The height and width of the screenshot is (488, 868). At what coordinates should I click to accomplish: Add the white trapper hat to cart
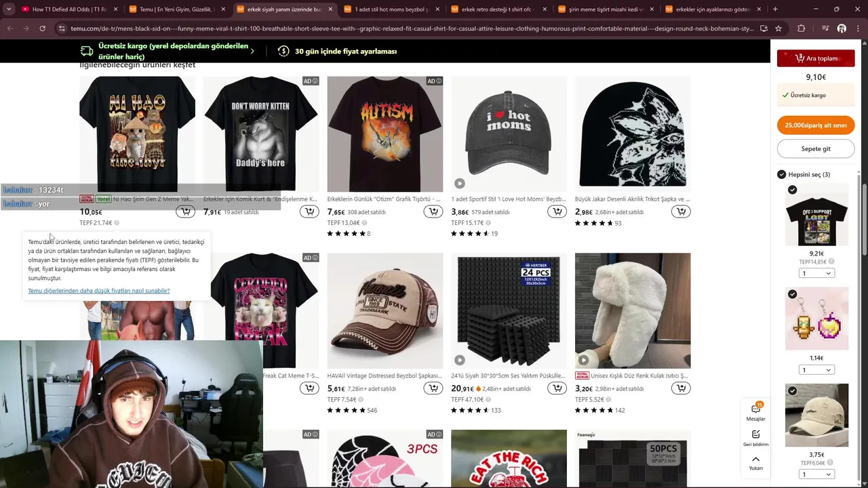tap(681, 388)
